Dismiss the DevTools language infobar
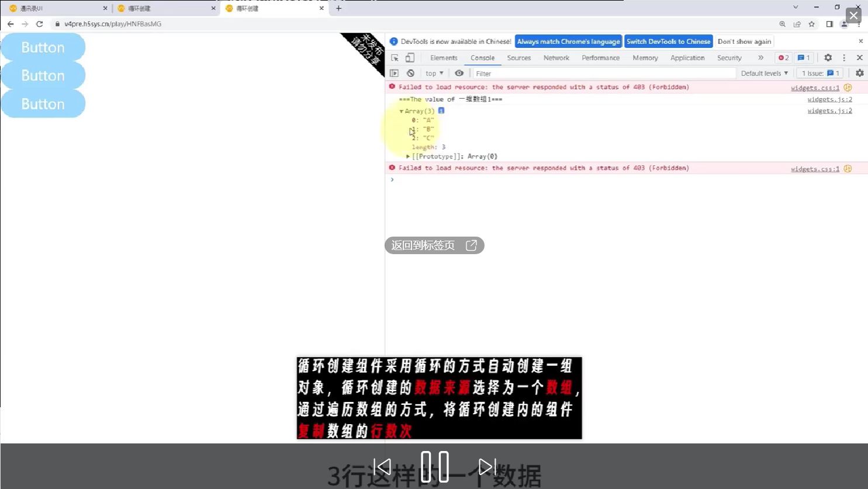The height and width of the screenshot is (489, 868). pyautogui.click(x=860, y=41)
